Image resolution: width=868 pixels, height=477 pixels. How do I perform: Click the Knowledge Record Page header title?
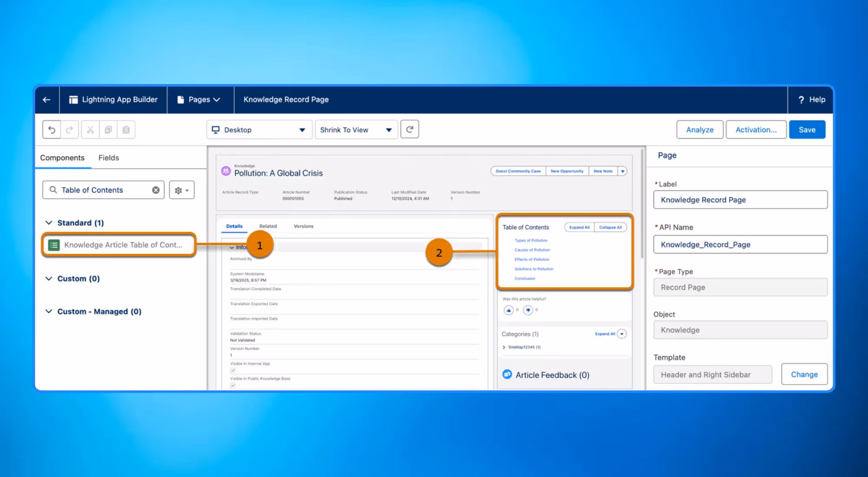pyautogui.click(x=286, y=100)
